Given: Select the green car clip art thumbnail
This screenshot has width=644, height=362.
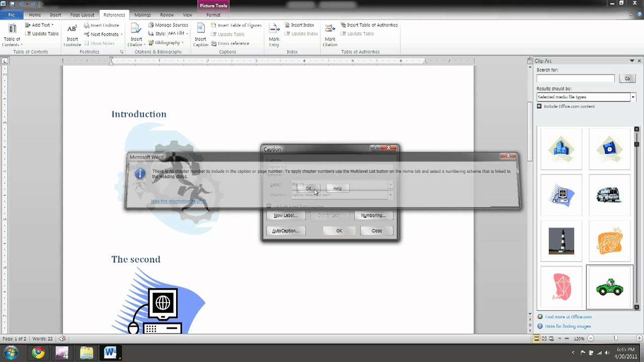Looking at the screenshot, I should (x=609, y=287).
